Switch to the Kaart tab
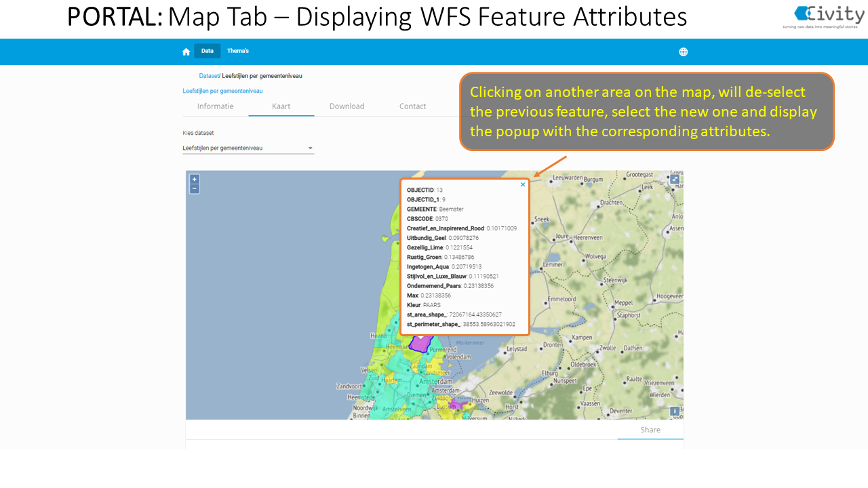This screenshot has width=868, height=488. tap(281, 106)
